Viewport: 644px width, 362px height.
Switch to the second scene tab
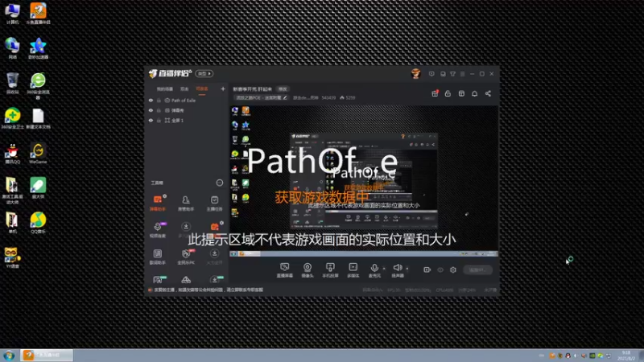(x=184, y=89)
